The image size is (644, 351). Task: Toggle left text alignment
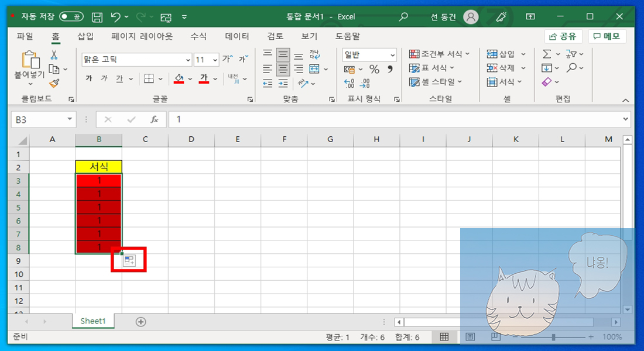[x=268, y=69]
